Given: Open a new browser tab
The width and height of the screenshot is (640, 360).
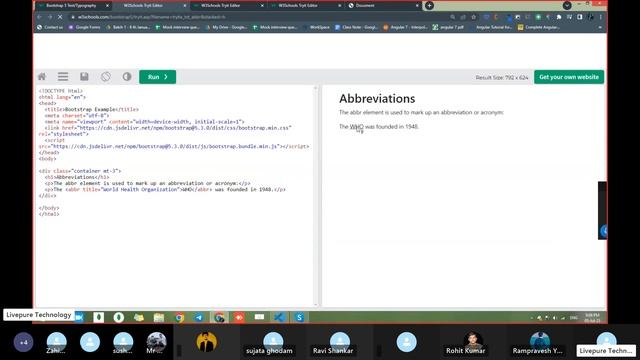Looking at the screenshot, I should (x=429, y=6).
